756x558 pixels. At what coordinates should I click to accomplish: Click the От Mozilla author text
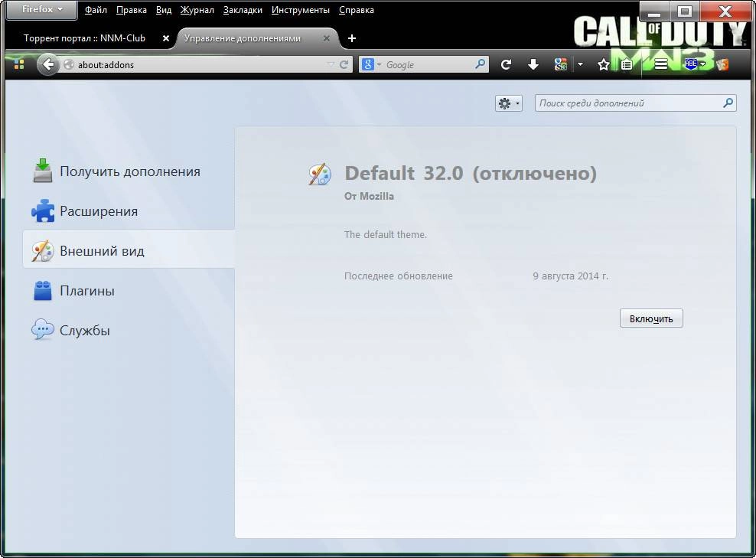[x=369, y=196]
